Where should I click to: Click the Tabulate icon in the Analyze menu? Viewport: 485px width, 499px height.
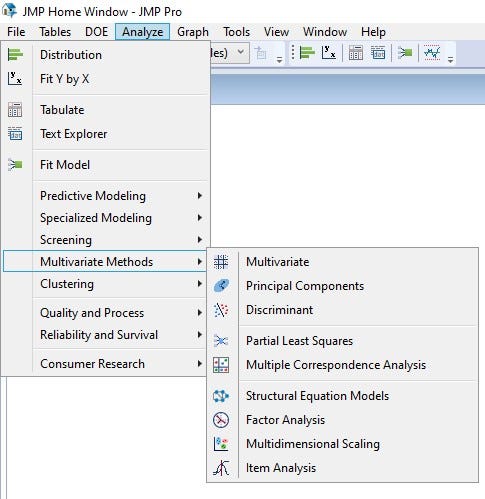point(15,110)
